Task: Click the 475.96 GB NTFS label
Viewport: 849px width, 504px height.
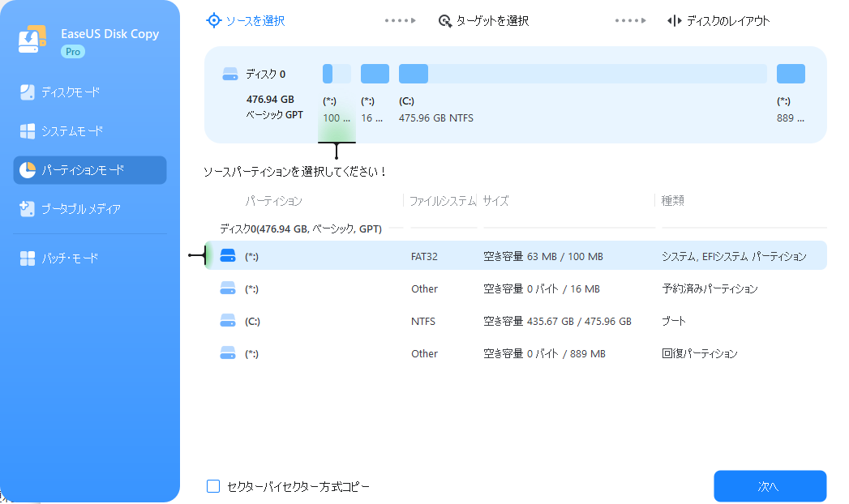Action: [x=436, y=117]
